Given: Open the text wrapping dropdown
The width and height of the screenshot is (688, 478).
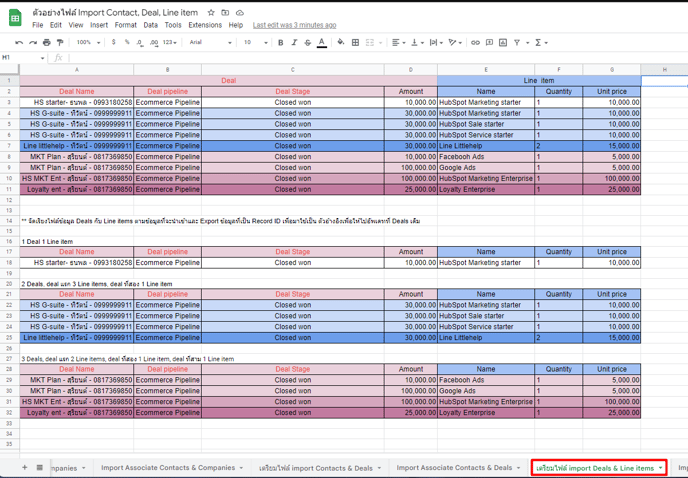Looking at the screenshot, I should coord(436,43).
